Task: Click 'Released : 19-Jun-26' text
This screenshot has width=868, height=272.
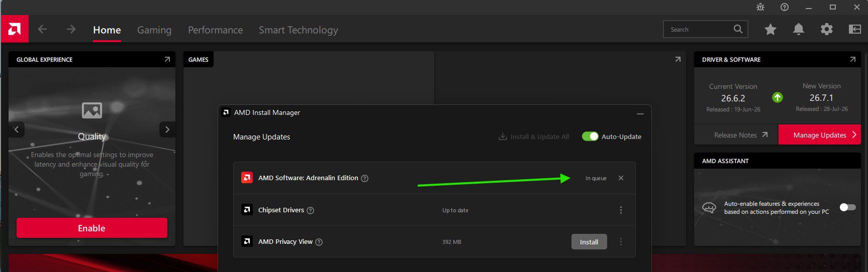Action: (x=733, y=109)
